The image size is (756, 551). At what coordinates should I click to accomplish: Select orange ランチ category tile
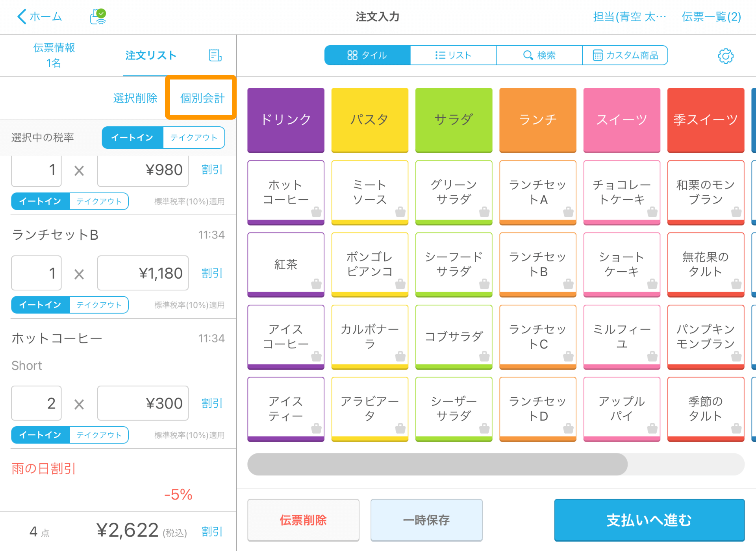538,120
